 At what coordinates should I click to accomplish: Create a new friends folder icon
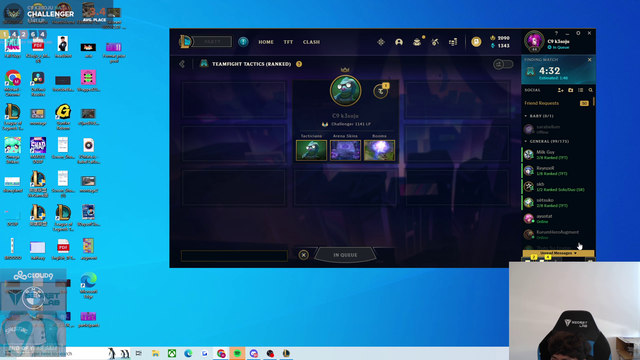pyautogui.click(x=571, y=90)
